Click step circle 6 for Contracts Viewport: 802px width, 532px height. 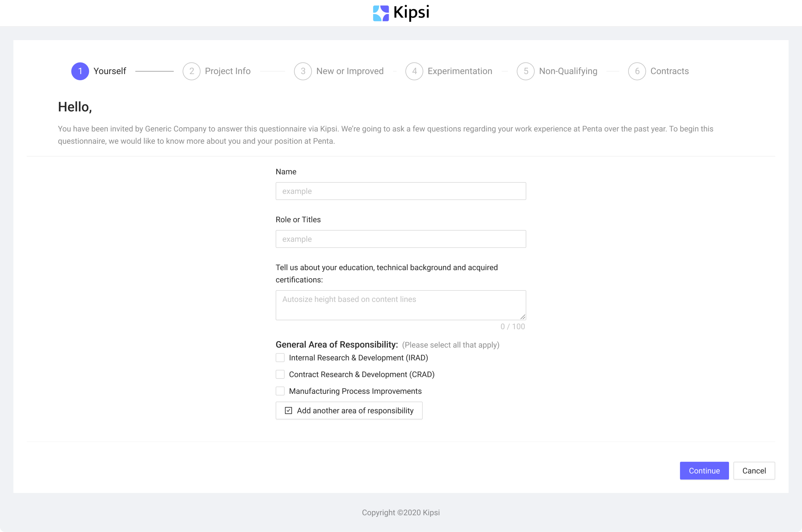637,71
